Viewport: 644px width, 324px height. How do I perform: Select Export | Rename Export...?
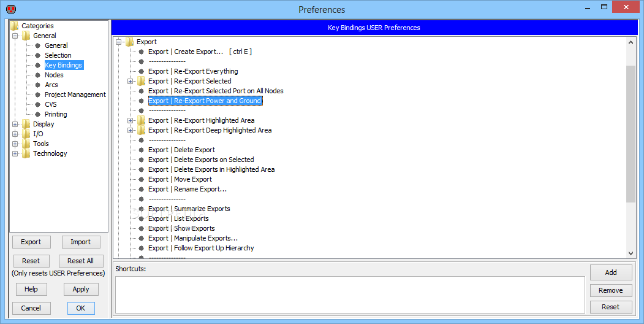188,189
